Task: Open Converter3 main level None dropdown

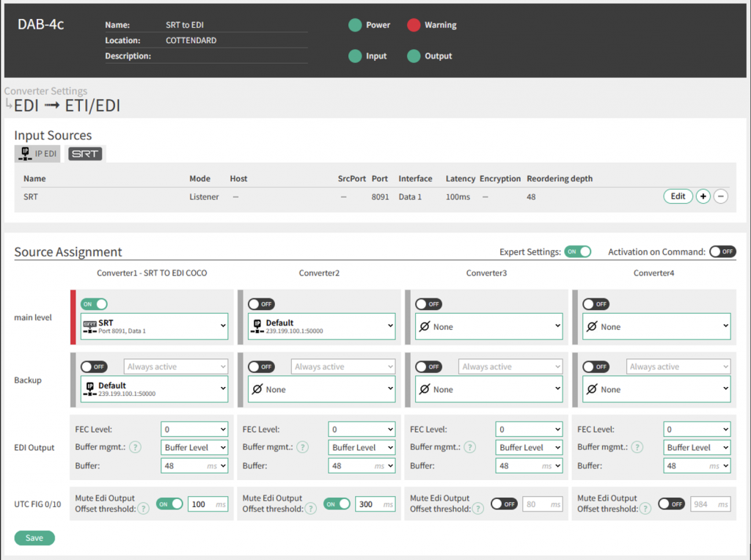Action: (488, 326)
